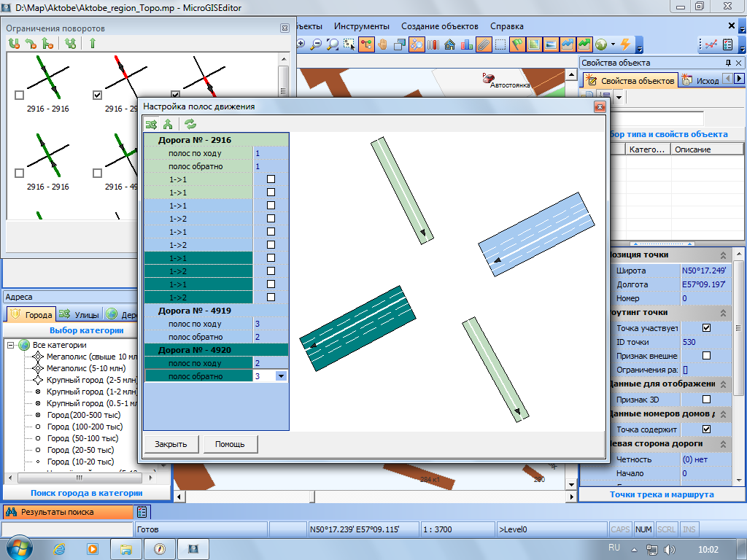
Task: Switch to the 'Улицы' tab
Action: [x=78, y=315]
